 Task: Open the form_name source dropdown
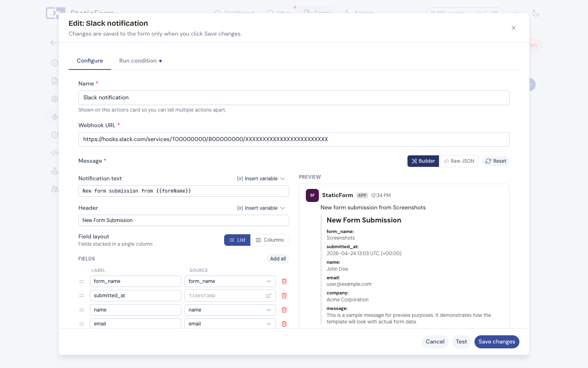[x=230, y=281]
